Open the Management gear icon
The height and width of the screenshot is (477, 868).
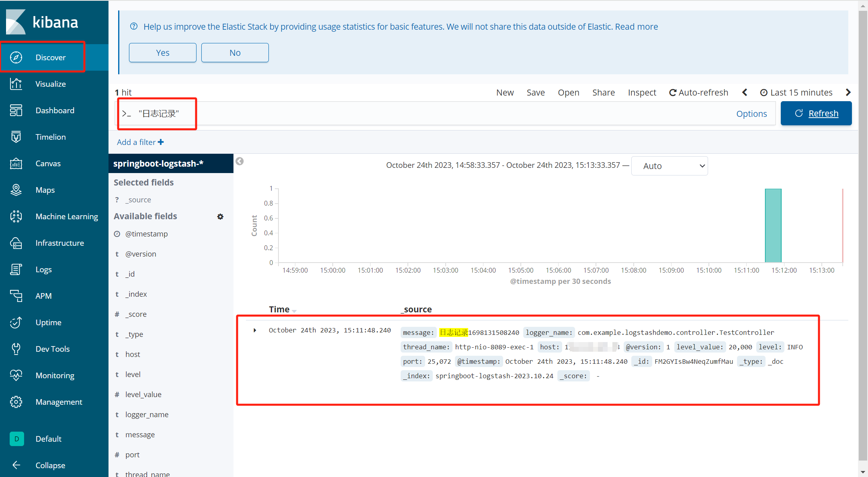coord(16,402)
